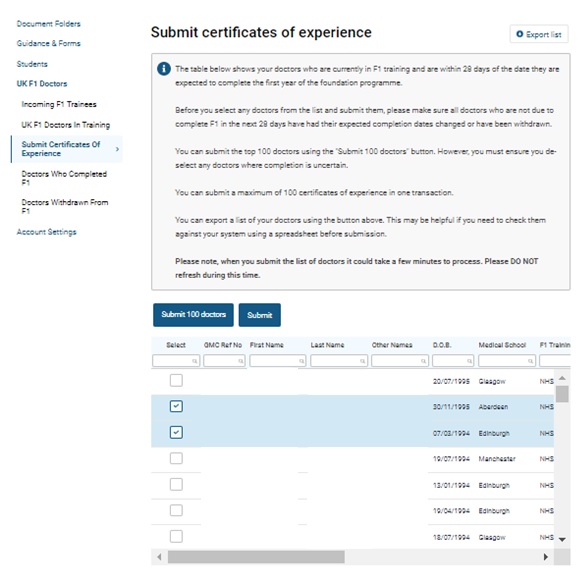Click the search icon in D.O.B. filter
The image size is (588, 585).
pyautogui.click(x=469, y=361)
